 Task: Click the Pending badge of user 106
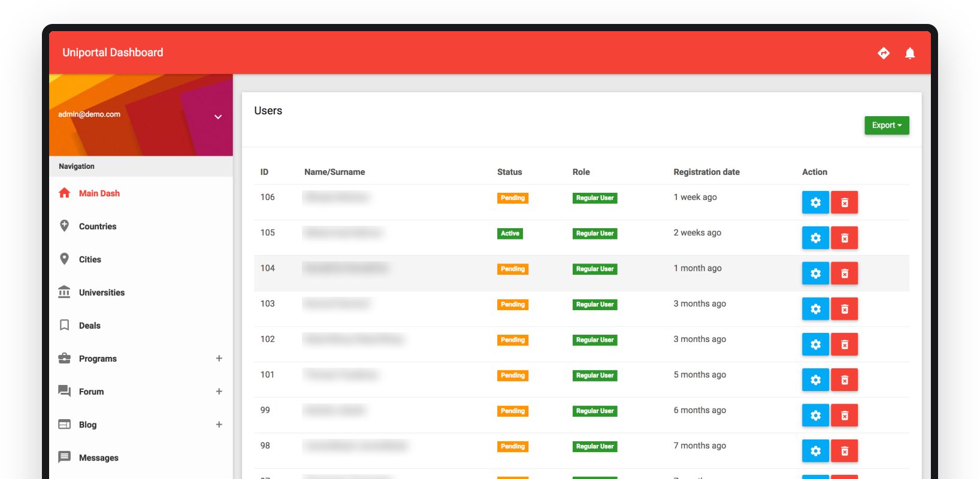tap(513, 198)
